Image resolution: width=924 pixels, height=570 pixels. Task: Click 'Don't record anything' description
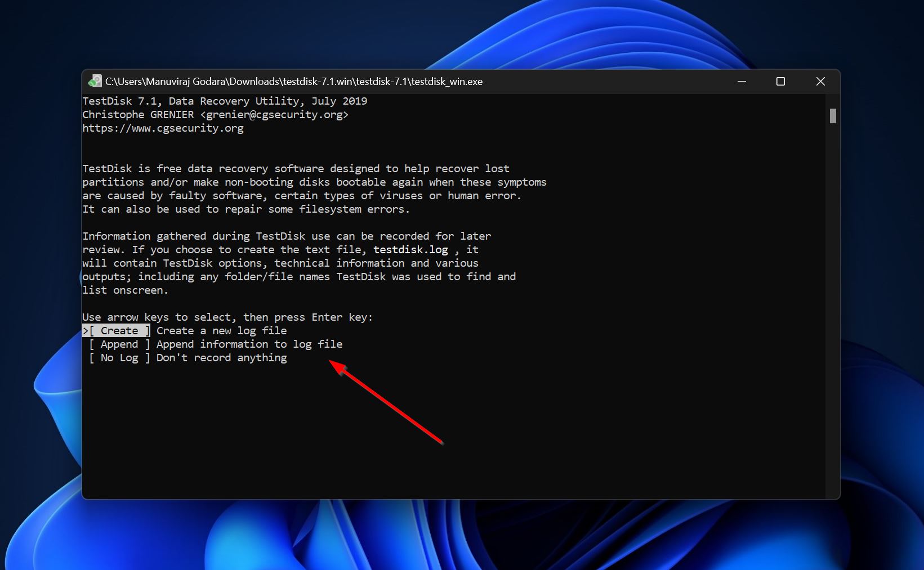coord(222,358)
